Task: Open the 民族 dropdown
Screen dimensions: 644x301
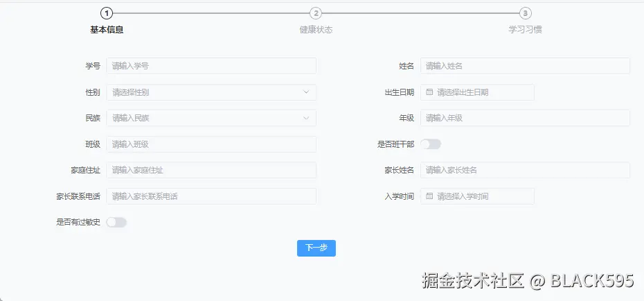Action: click(211, 118)
